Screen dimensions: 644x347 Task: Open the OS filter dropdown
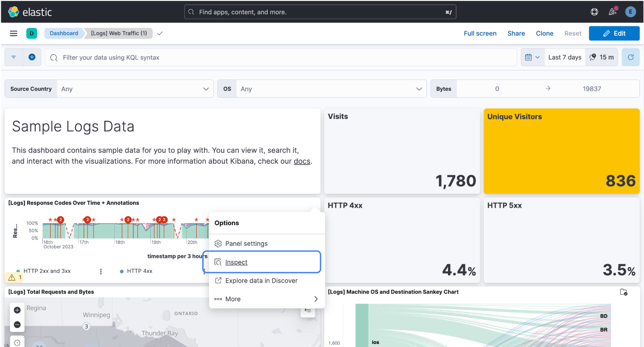click(x=331, y=89)
